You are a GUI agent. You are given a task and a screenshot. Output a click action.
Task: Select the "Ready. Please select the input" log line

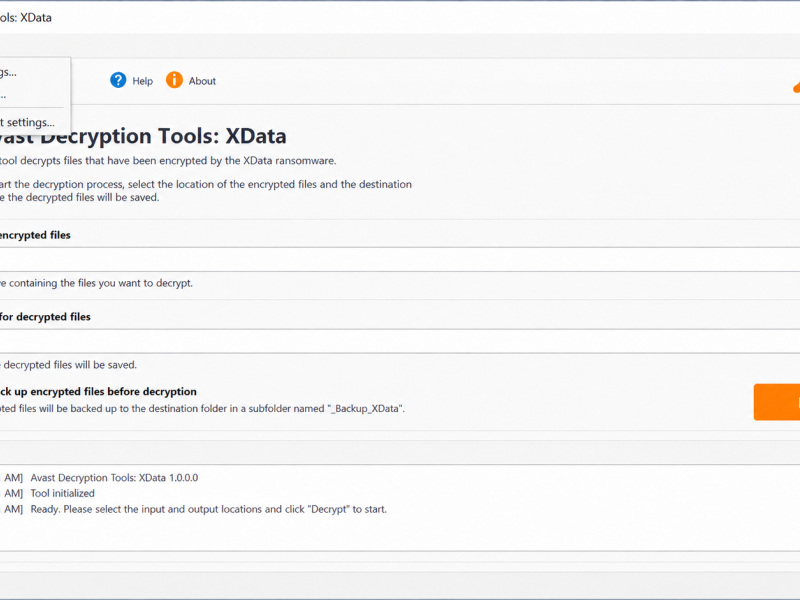click(x=209, y=509)
